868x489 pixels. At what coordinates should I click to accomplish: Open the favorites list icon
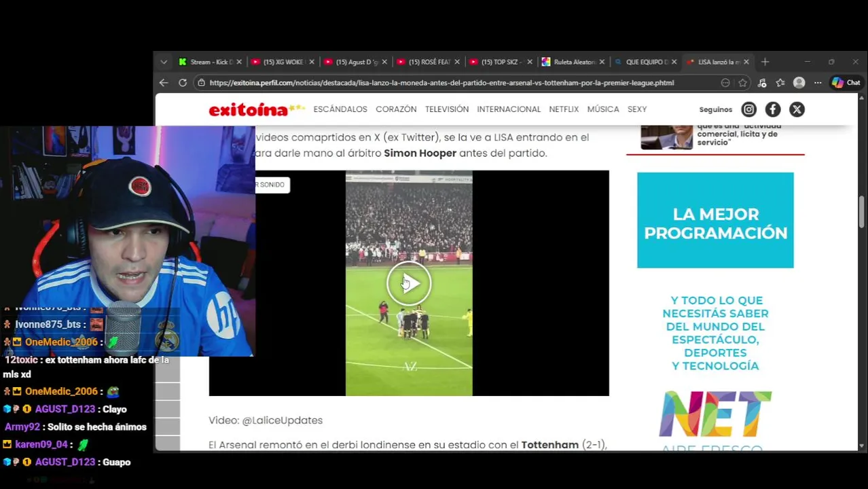(780, 83)
